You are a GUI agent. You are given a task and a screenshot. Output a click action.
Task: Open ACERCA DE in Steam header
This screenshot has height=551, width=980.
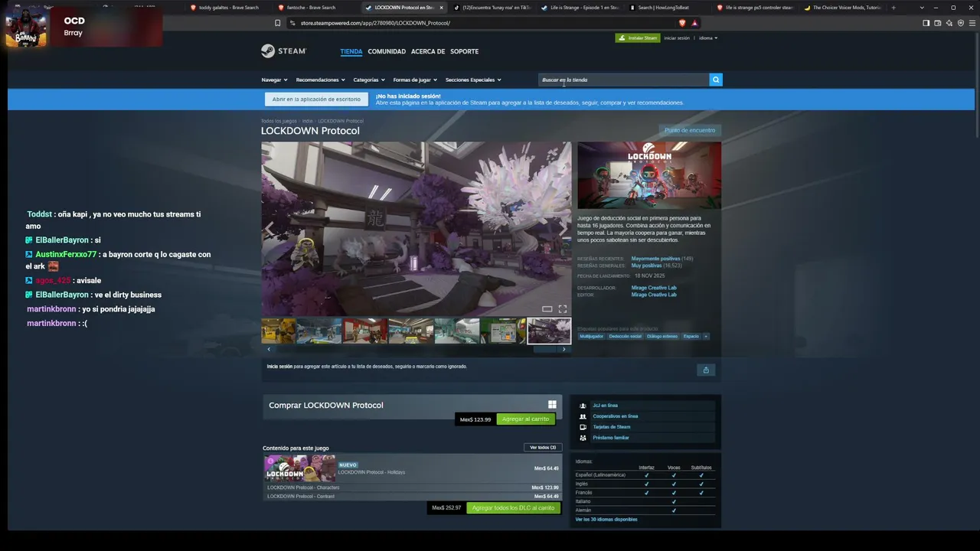pos(428,51)
